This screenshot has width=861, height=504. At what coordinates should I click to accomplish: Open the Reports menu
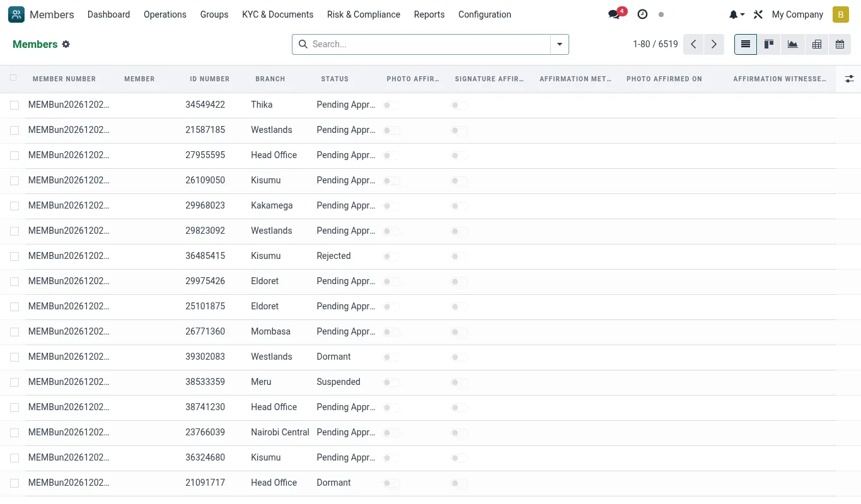tap(429, 14)
